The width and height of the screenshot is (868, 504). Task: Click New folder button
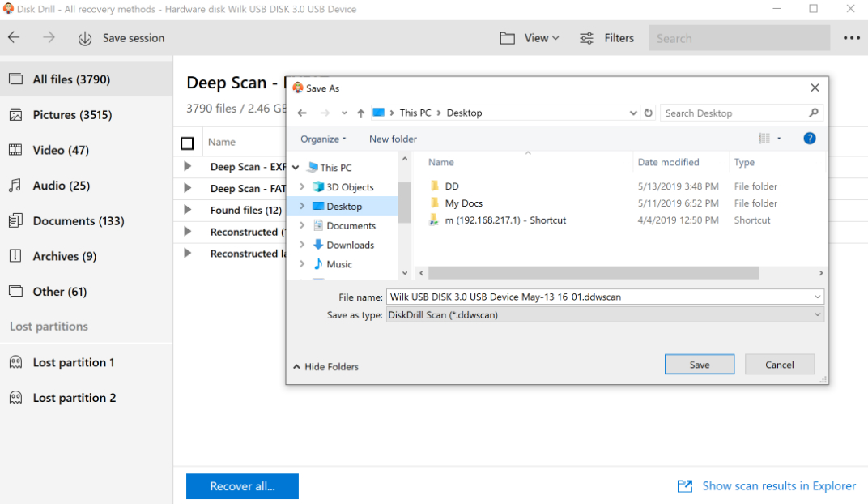pyautogui.click(x=393, y=139)
